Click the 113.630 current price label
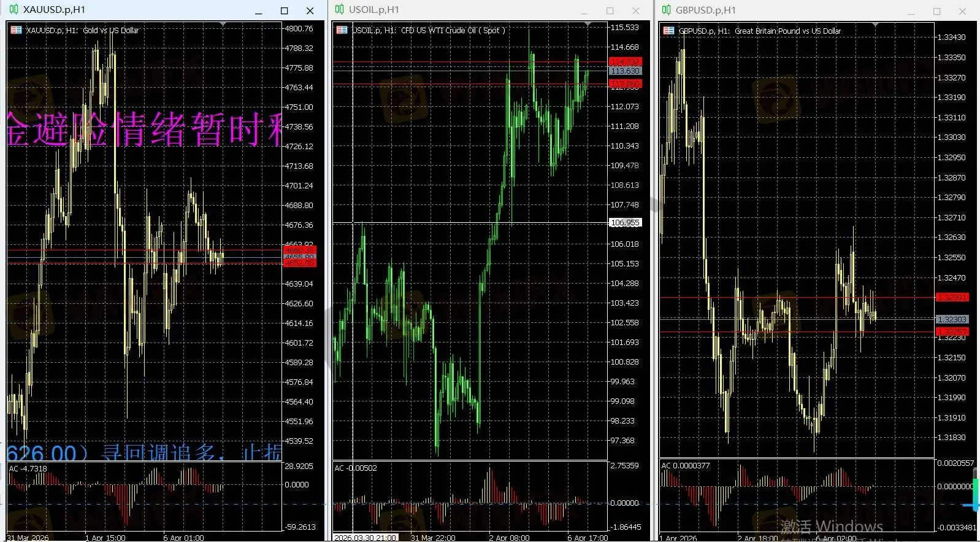Image resolution: width=980 pixels, height=542 pixels. pos(625,71)
